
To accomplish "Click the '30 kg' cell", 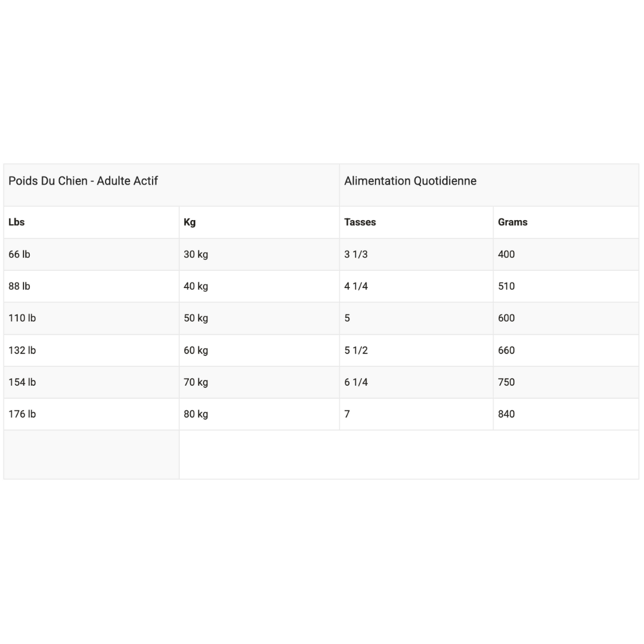I will coord(259,255).
